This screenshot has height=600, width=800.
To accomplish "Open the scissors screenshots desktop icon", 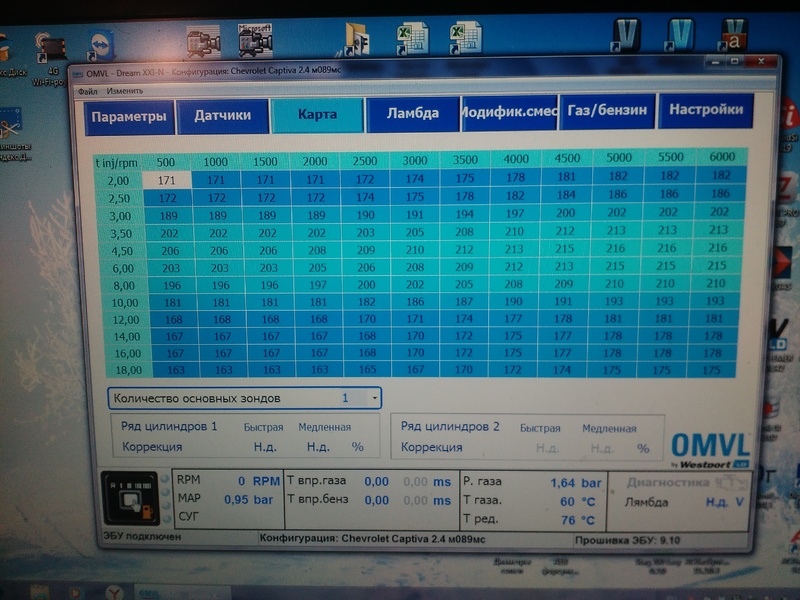I will pos(11,135).
